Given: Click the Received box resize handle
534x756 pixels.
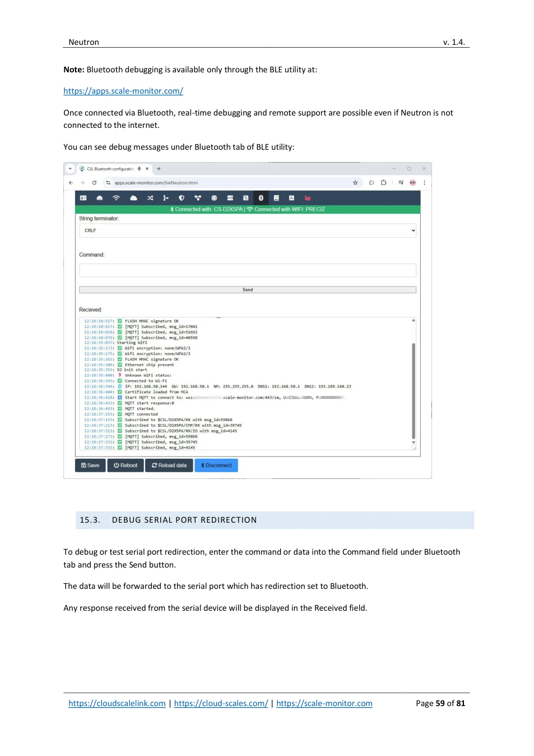Looking at the screenshot, I should 414,448.
